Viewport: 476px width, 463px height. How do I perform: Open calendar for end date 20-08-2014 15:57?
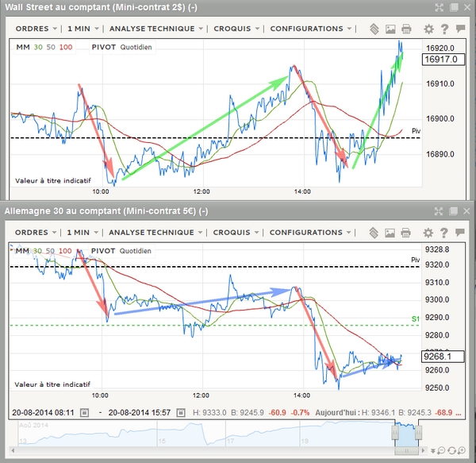tap(181, 412)
